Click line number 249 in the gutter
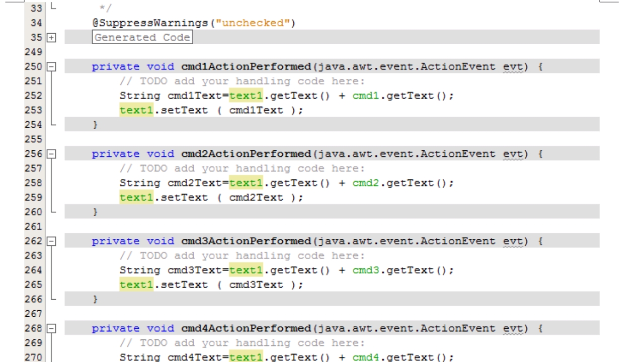The width and height of the screenshot is (644, 362). (x=34, y=52)
